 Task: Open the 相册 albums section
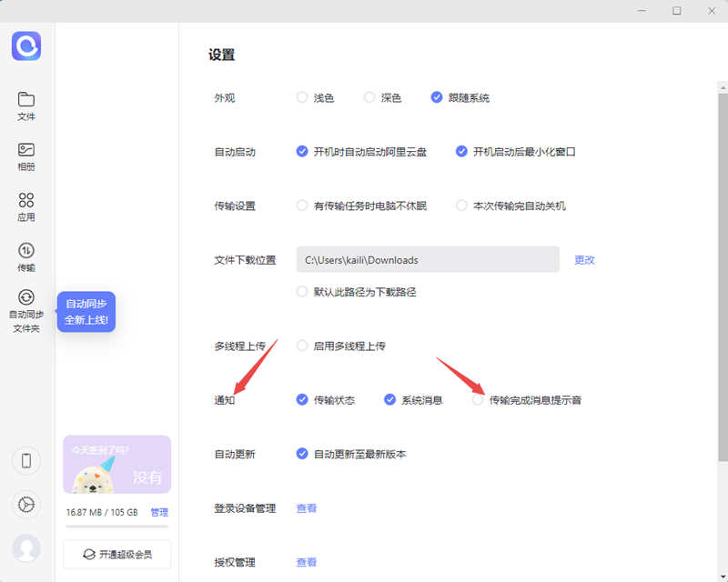pos(26,155)
